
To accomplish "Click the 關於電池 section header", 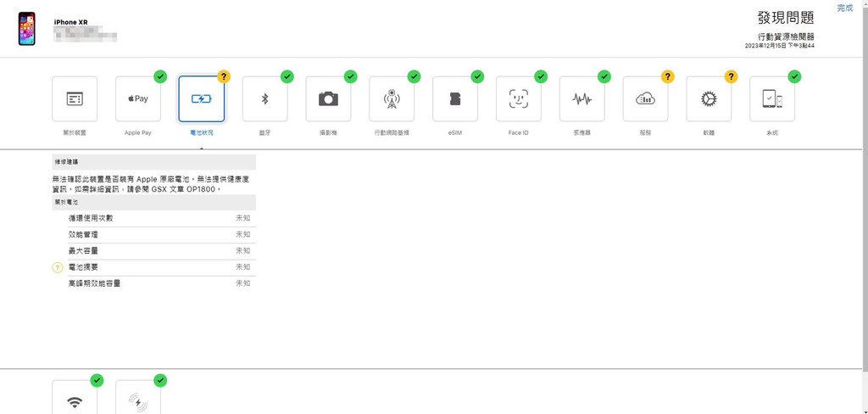I will (154, 202).
